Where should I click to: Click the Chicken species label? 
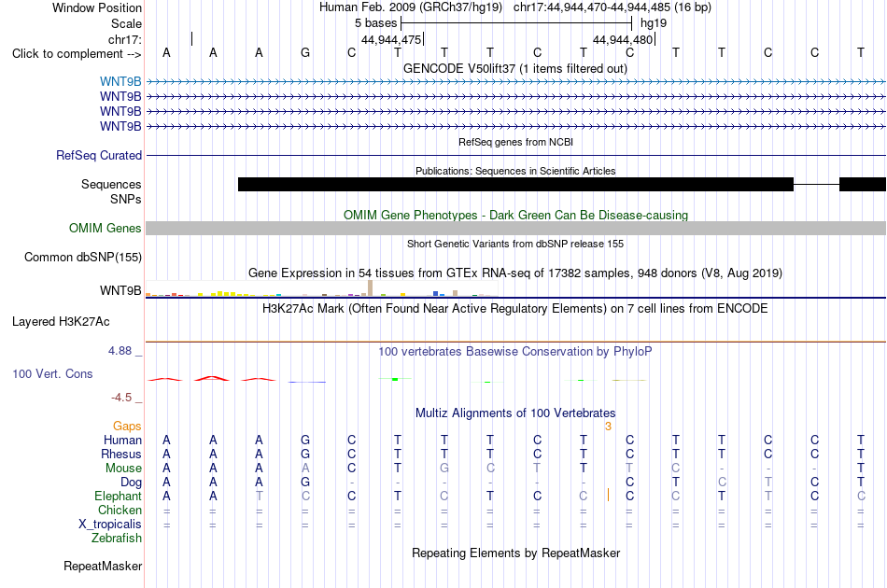click(120, 510)
